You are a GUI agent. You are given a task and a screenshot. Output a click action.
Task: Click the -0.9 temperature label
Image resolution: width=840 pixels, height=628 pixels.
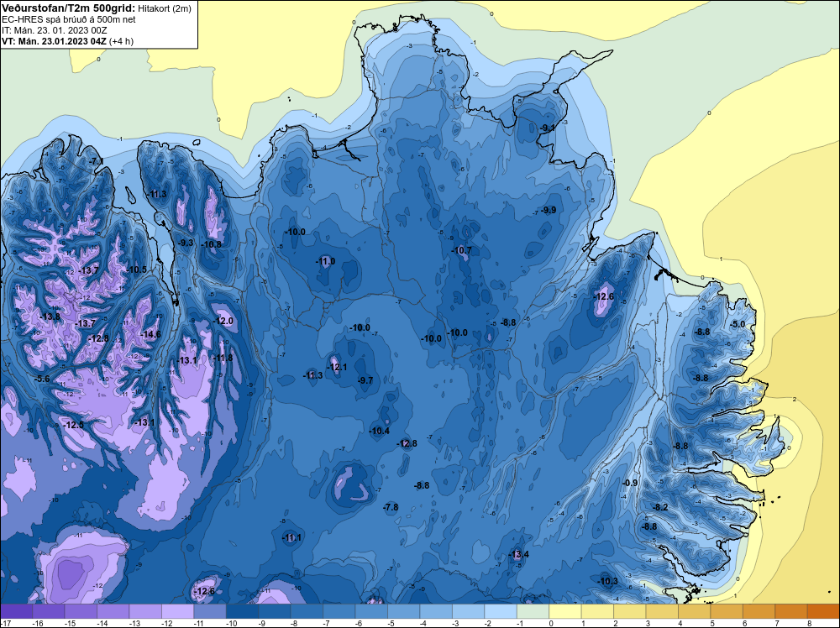(630, 483)
